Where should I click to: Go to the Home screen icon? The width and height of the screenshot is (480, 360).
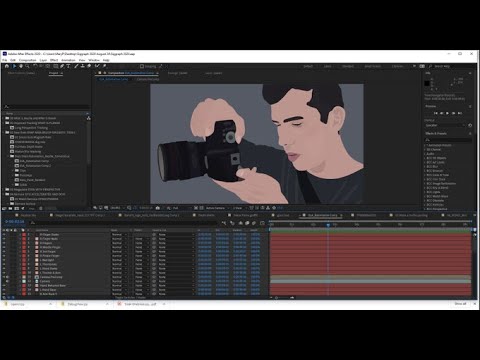tap(7, 66)
